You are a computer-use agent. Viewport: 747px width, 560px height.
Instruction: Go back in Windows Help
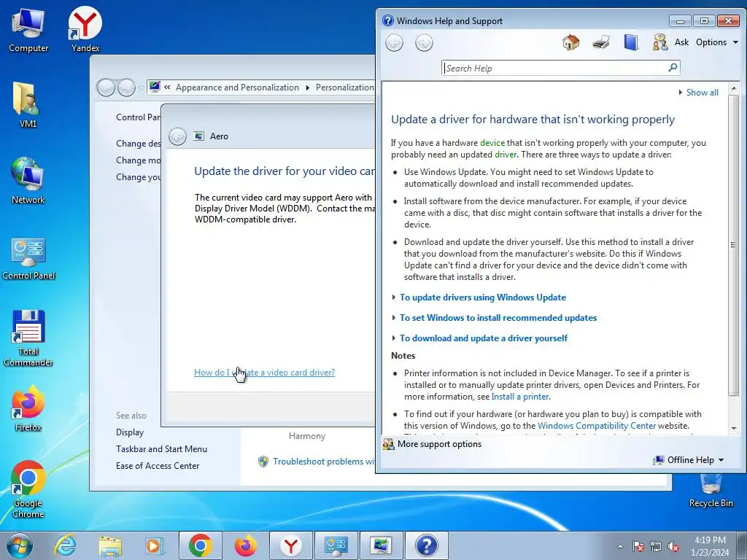pos(394,43)
